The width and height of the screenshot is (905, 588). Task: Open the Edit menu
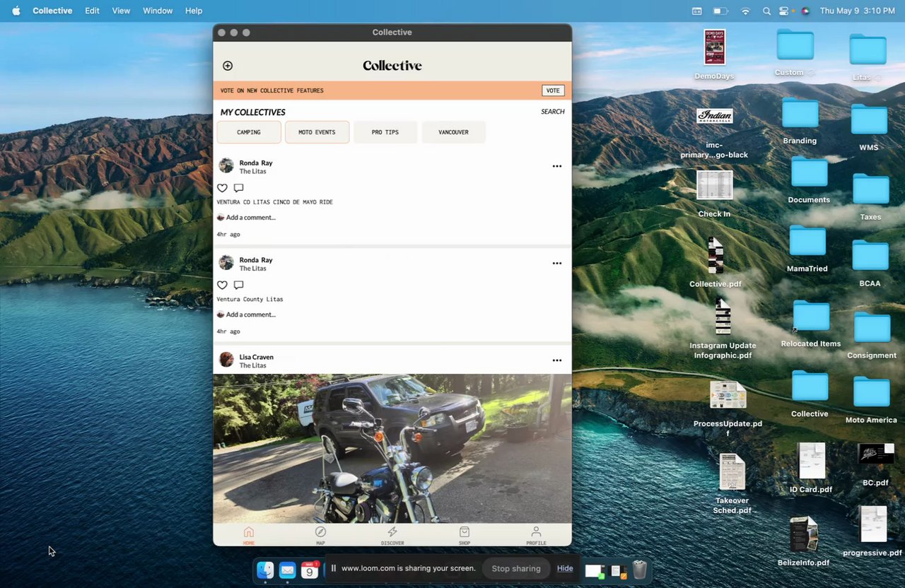click(x=92, y=11)
